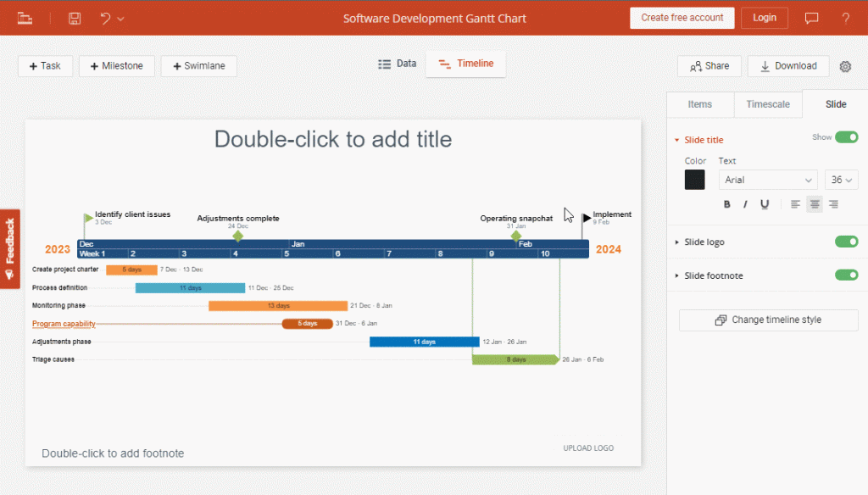Undo the last change
The image size is (868, 495).
pos(104,18)
